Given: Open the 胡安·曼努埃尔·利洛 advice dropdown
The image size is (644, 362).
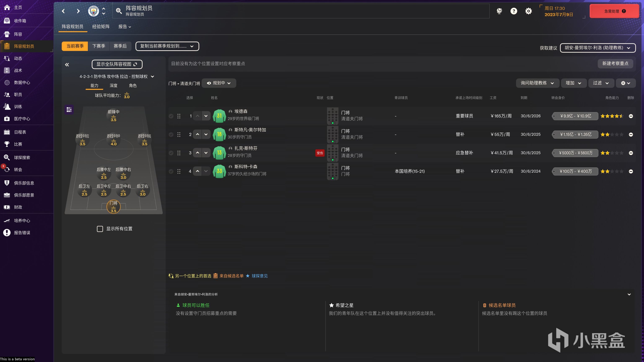Looking at the screenshot, I should [x=598, y=48].
